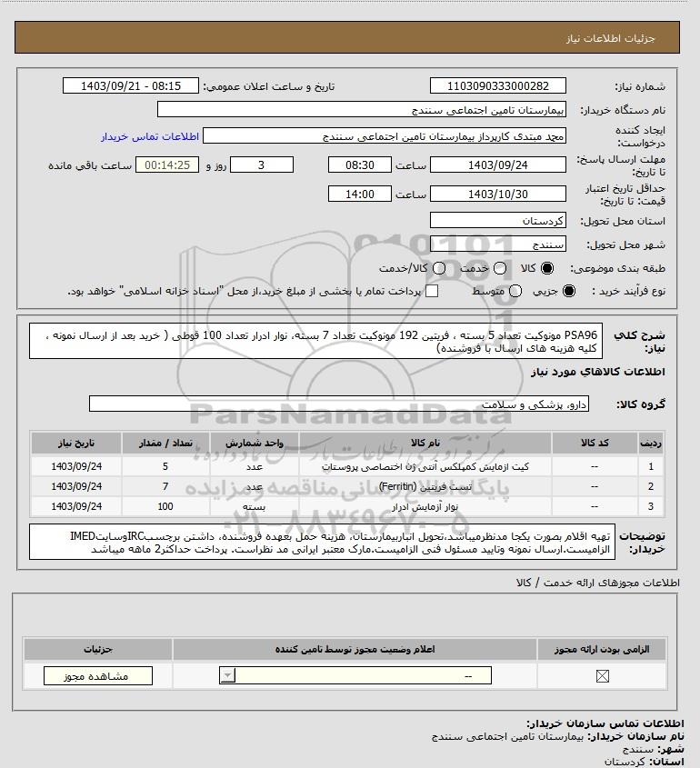Click the مشاهده مجوز button
The width and height of the screenshot is (700, 768).
click(98, 676)
